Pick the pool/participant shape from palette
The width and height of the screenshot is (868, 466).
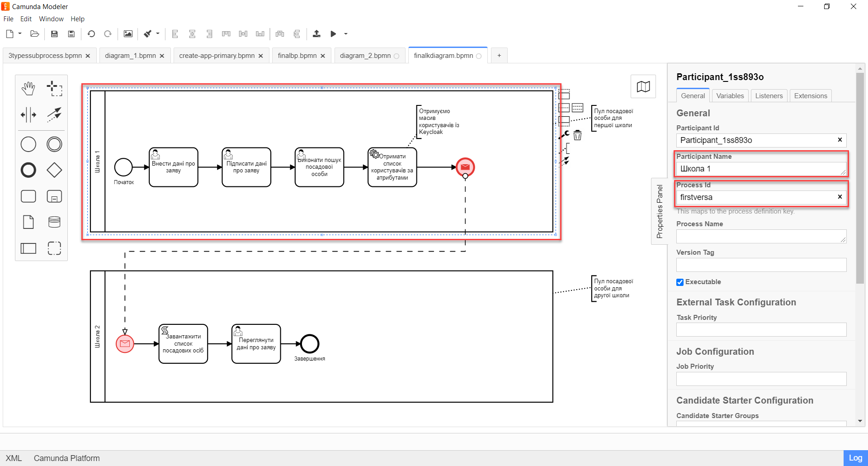point(28,248)
